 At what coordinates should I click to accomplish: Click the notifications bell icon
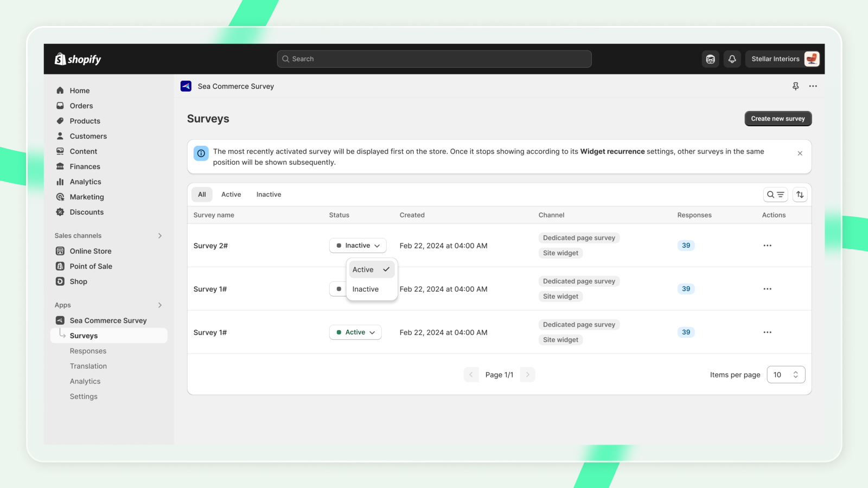click(x=732, y=59)
